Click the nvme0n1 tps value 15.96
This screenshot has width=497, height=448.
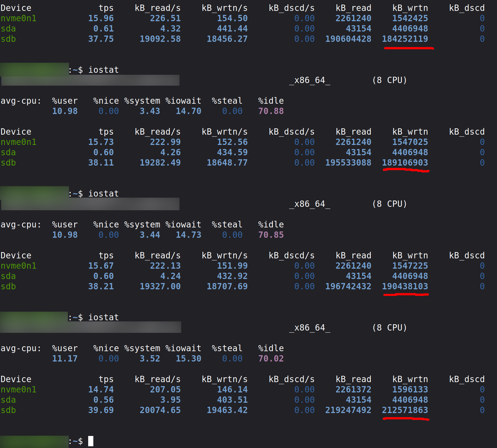[x=101, y=18]
